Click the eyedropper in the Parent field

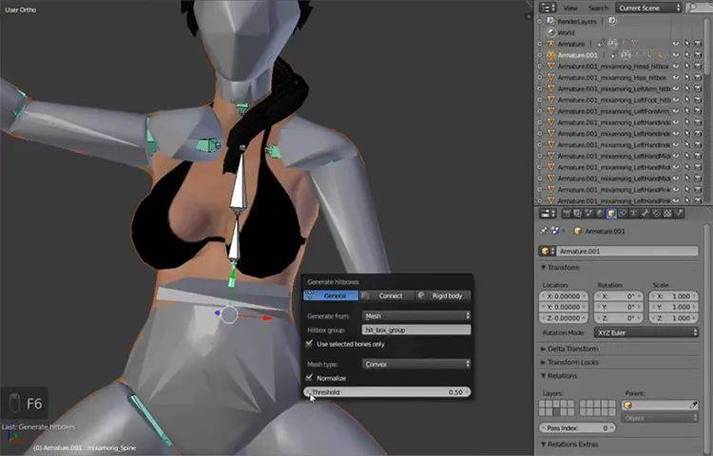[694, 405]
